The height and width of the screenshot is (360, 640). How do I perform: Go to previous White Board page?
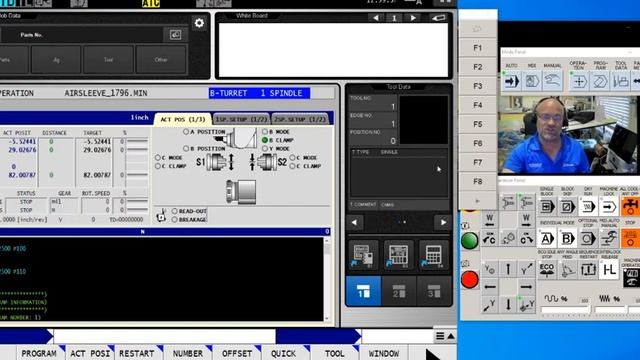pos(376,18)
